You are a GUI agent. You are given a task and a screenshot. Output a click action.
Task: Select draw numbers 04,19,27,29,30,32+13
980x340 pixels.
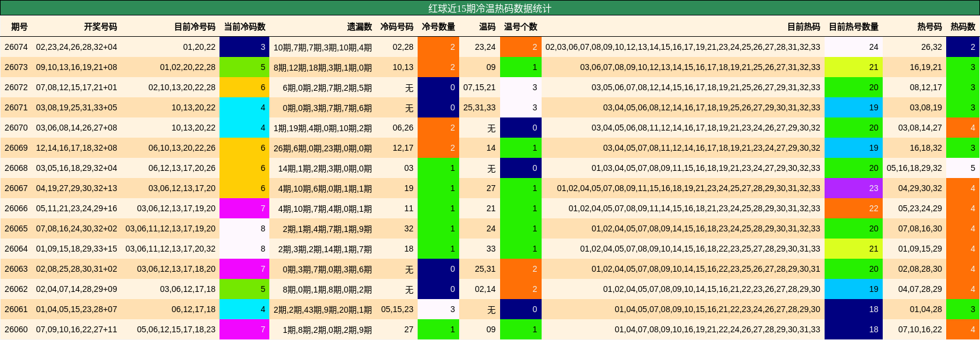point(77,188)
